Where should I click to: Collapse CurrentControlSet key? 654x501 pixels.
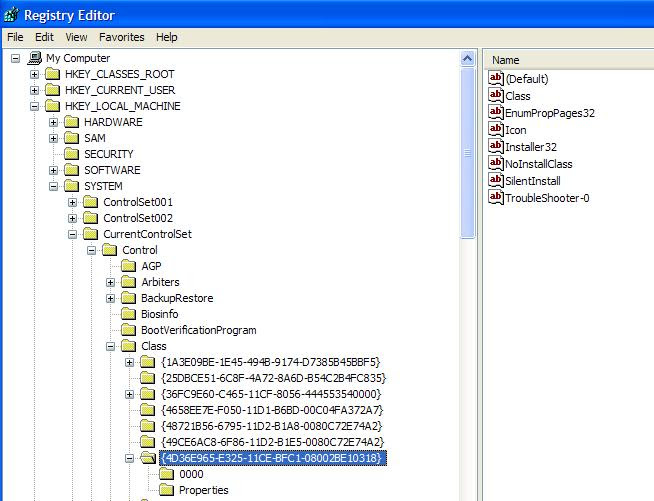point(73,234)
